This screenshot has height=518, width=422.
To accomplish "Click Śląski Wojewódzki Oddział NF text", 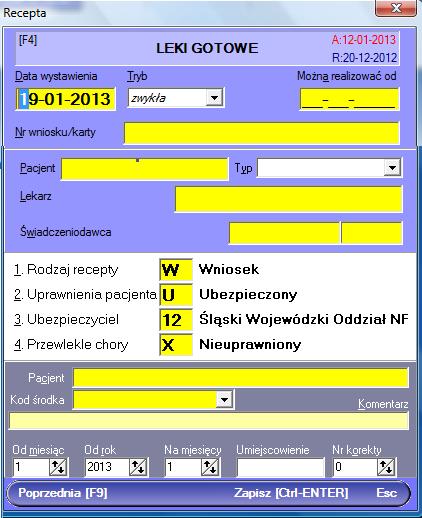I will click(304, 319).
